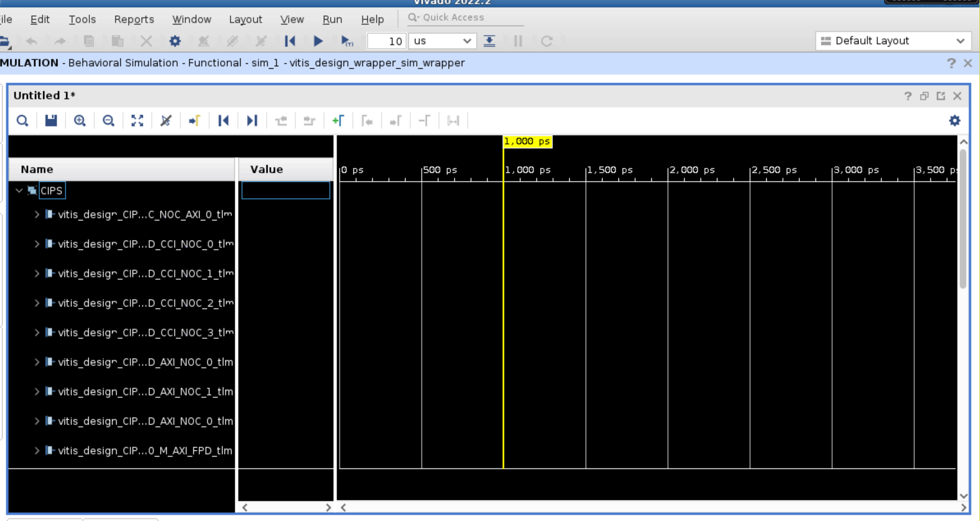Open the Reports menu
Image resolution: width=980 pixels, height=521 pixels.
[134, 19]
